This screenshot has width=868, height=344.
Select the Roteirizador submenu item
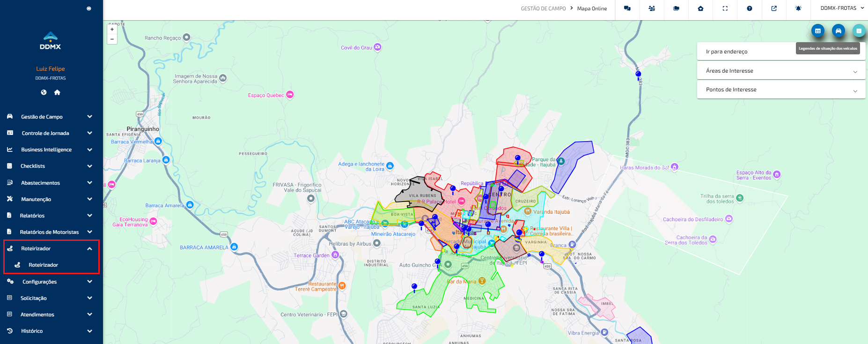click(x=43, y=265)
